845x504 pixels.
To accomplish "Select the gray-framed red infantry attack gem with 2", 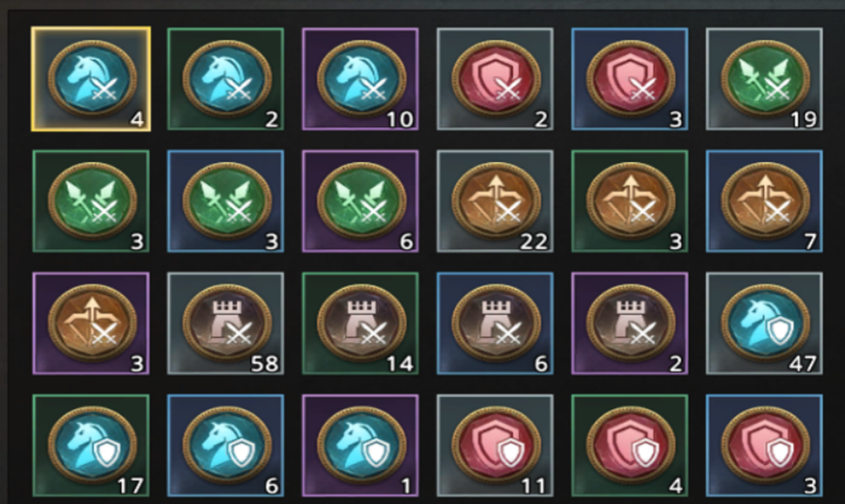I will (496, 79).
